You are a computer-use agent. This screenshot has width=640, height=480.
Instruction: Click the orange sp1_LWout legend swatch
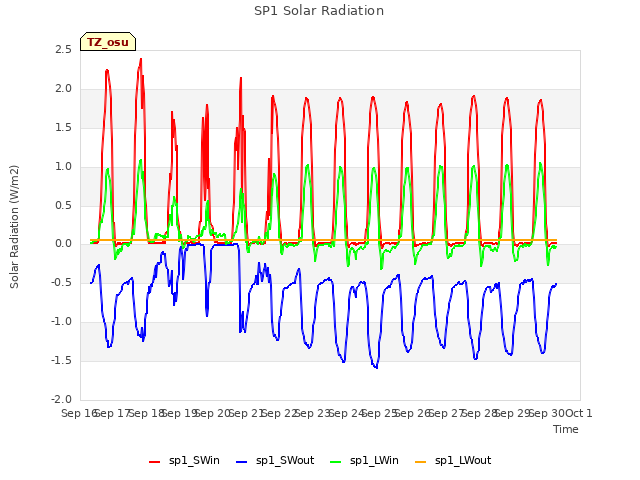click(x=420, y=462)
